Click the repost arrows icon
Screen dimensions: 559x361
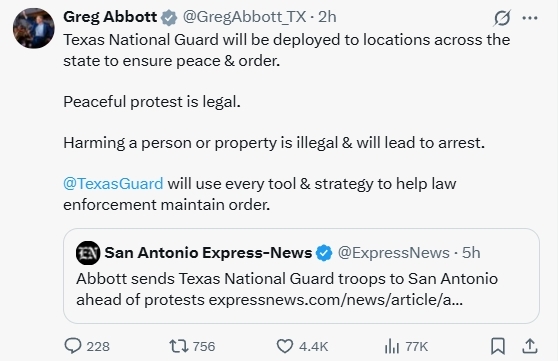(179, 346)
